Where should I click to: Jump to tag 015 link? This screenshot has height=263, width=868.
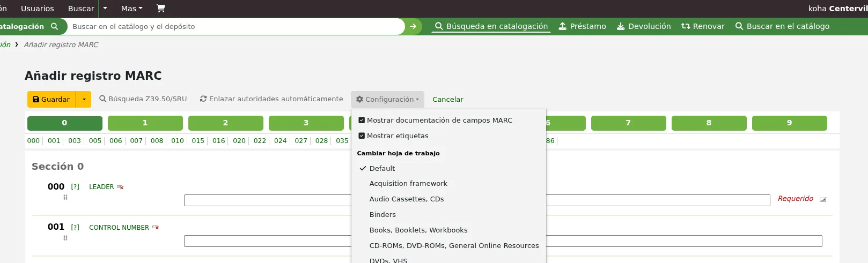pos(198,141)
